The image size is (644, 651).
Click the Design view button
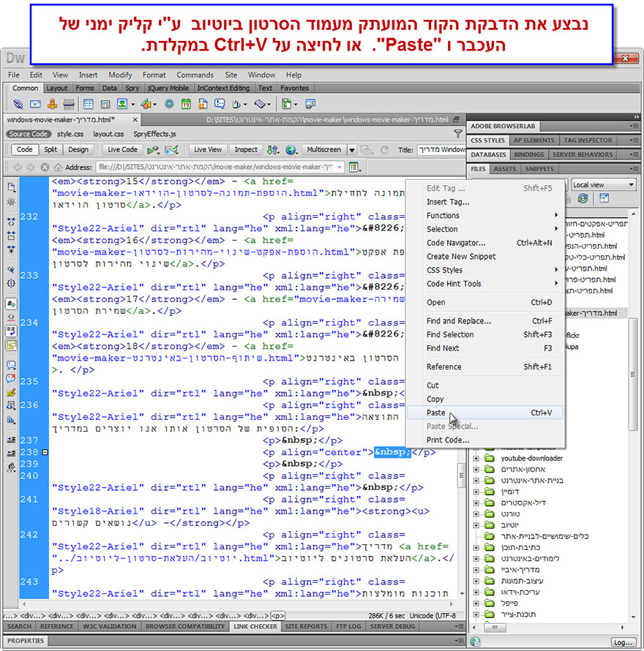(78, 150)
